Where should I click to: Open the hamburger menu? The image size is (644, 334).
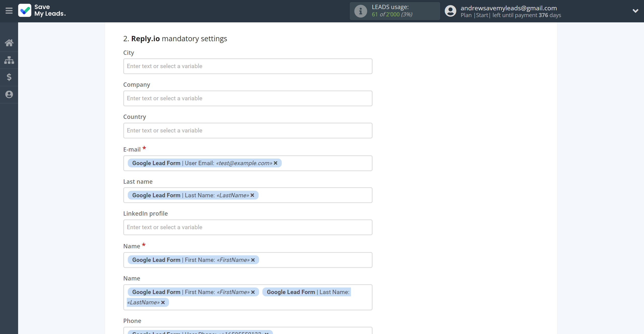point(9,11)
